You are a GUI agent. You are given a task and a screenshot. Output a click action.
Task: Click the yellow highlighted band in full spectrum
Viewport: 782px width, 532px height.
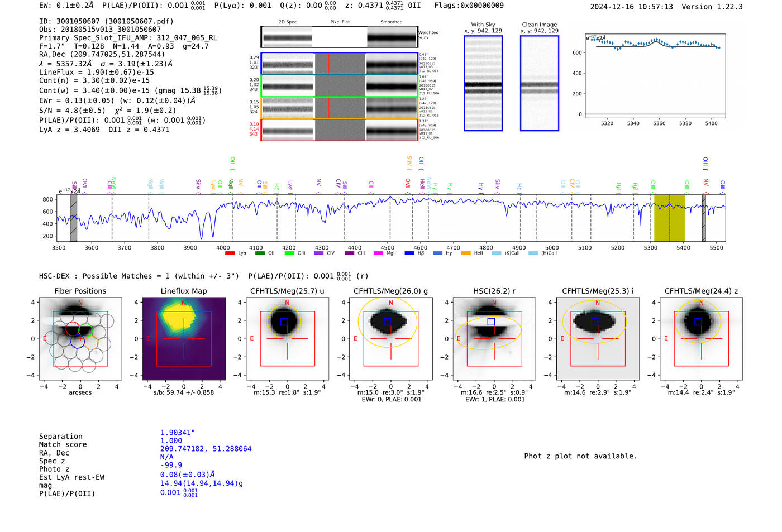coord(669,218)
